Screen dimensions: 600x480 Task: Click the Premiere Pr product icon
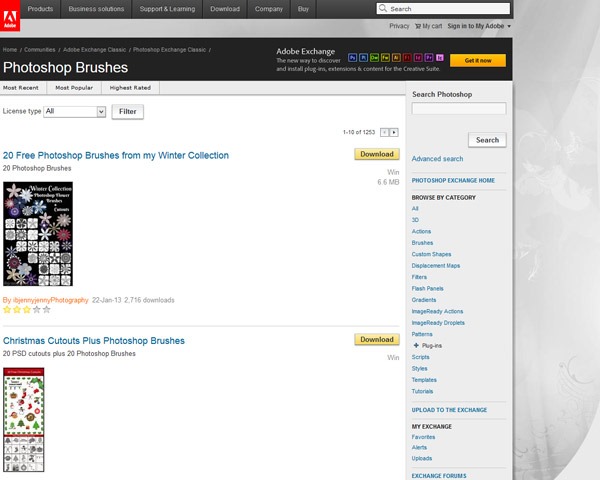click(x=429, y=58)
